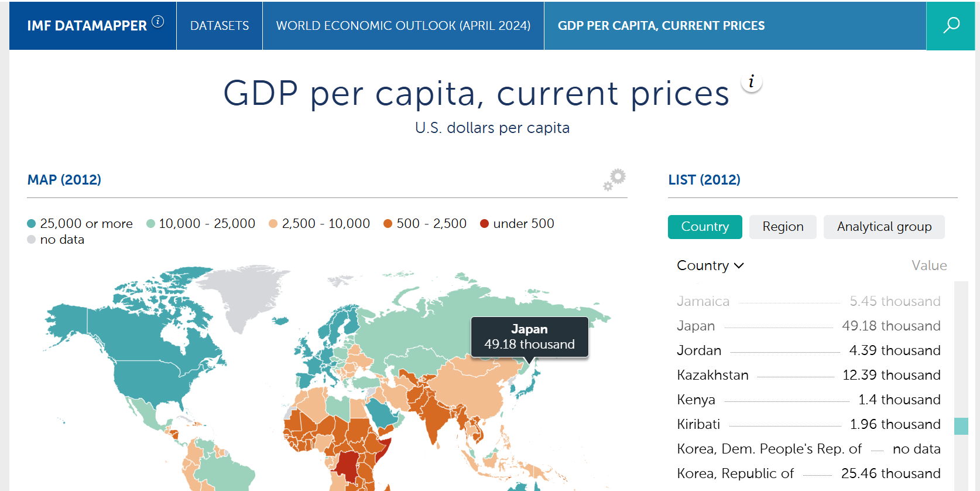Toggle the "25,000 or more" legend dot

[x=32, y=224]
